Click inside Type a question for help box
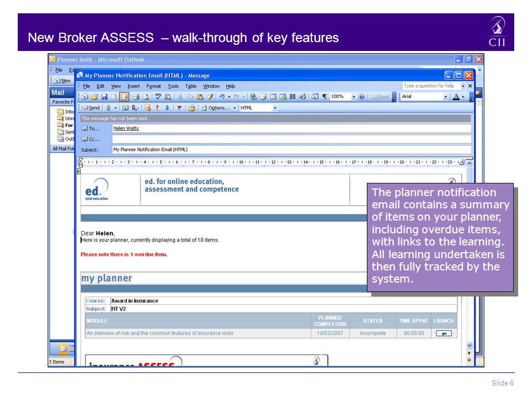 click(431, 86)
